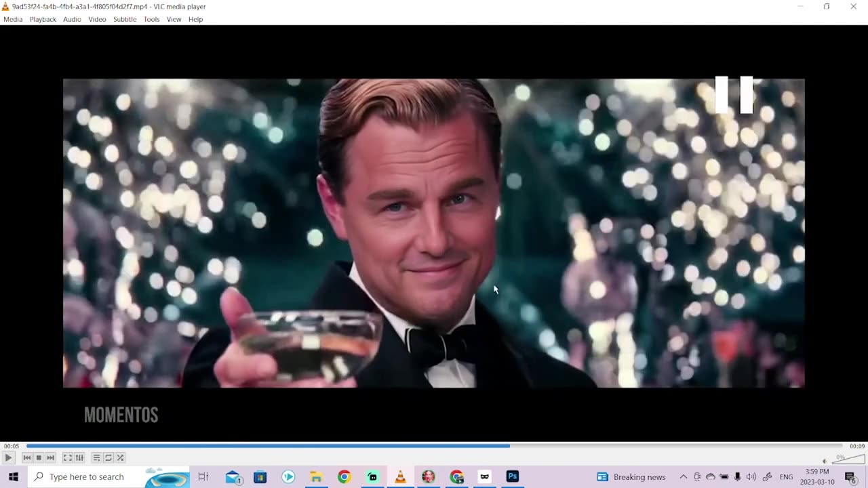Screen dimensions: 868x488
Task: Open the Mail app from taskbar
Action: 234,476
